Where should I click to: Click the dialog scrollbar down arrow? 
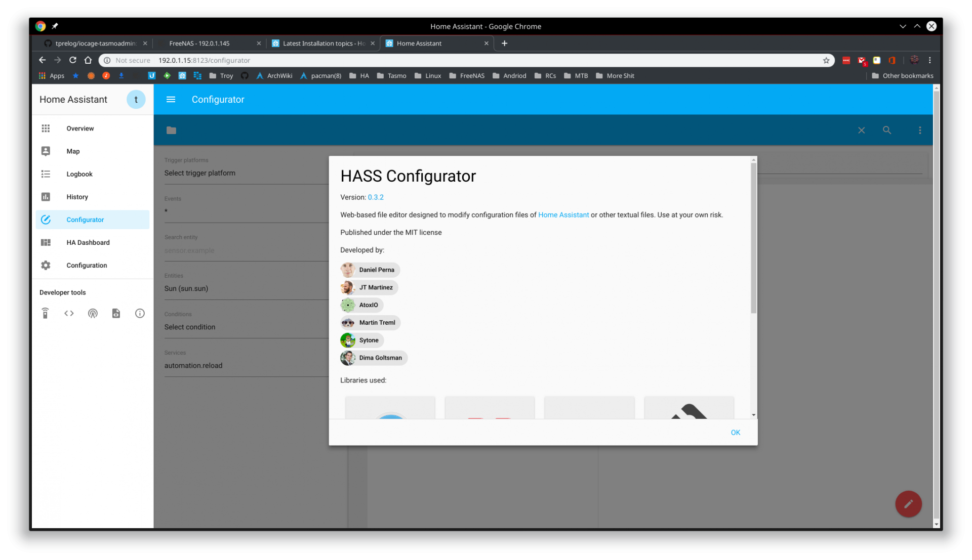pos(753,415)
